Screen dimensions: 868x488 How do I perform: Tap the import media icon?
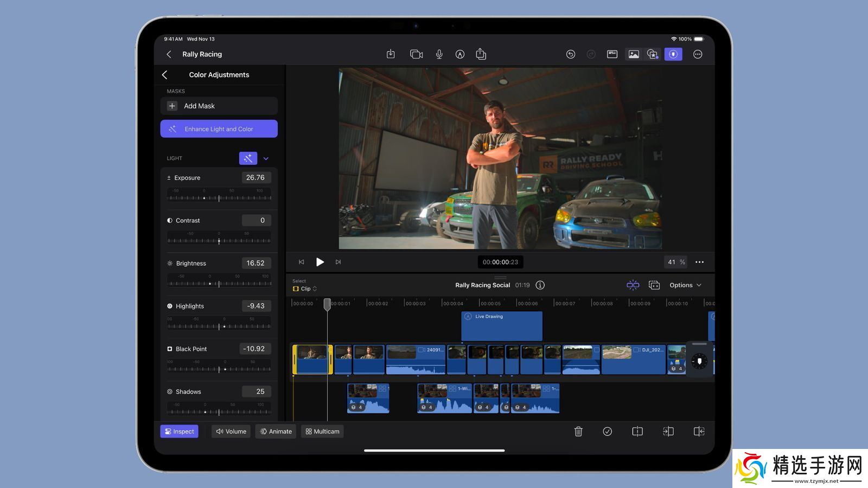tap(391, 54)
